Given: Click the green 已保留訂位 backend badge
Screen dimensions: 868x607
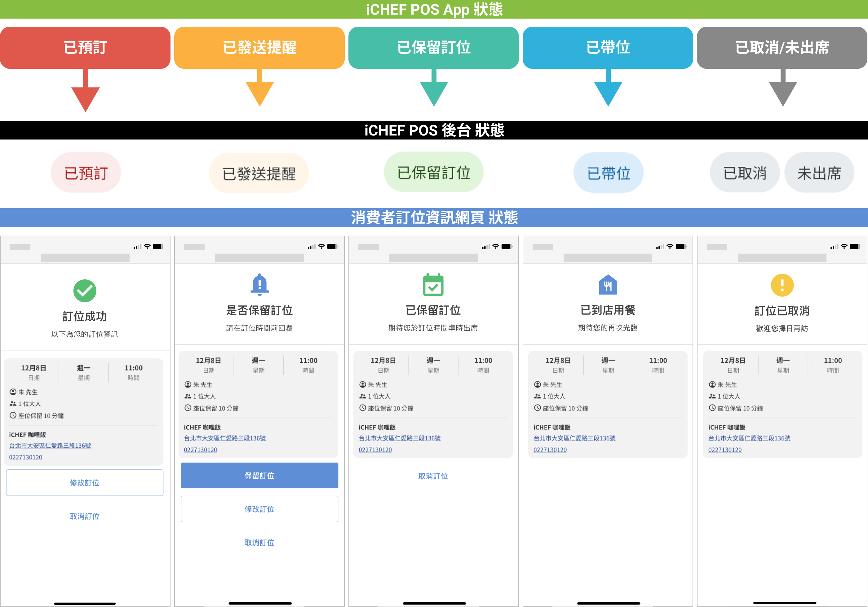Looking at the screenshot, I should (434, 172).
